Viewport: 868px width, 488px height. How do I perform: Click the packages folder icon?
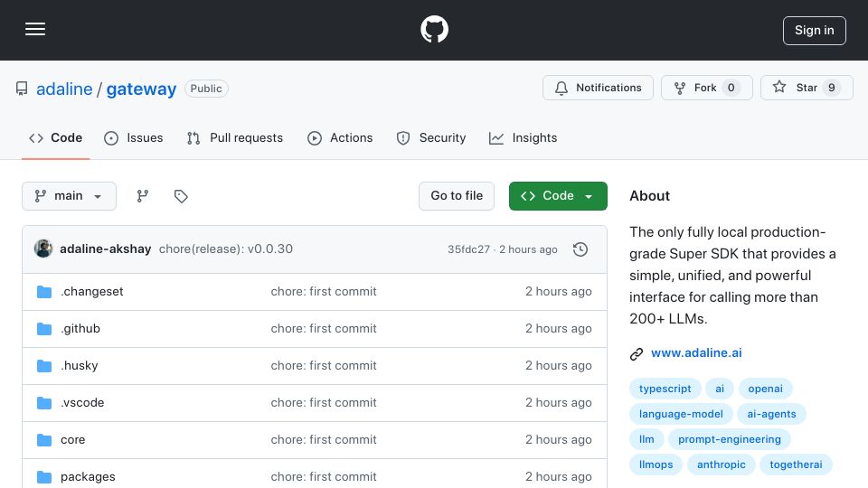pyautogui.click(x=44, y=477)
